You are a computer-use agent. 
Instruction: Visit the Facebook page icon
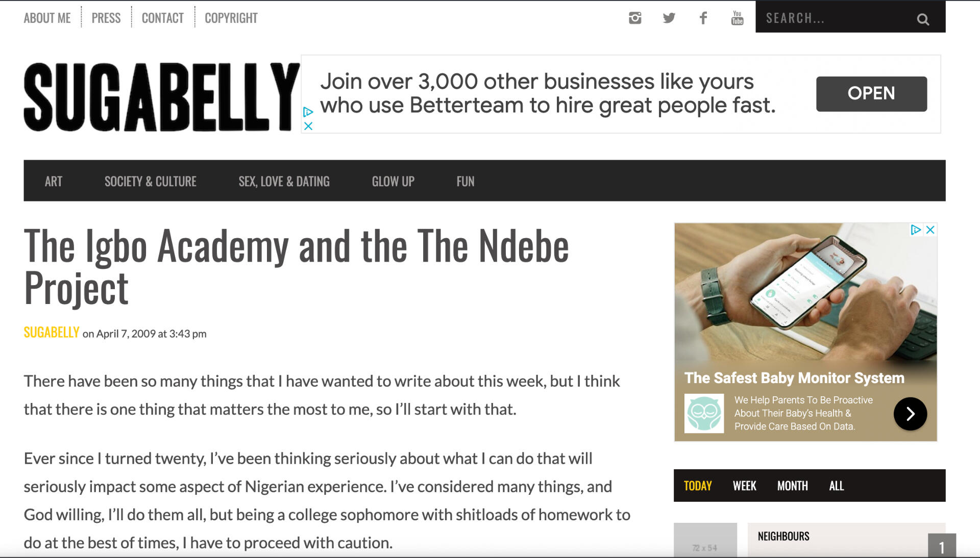pos(703,18)
